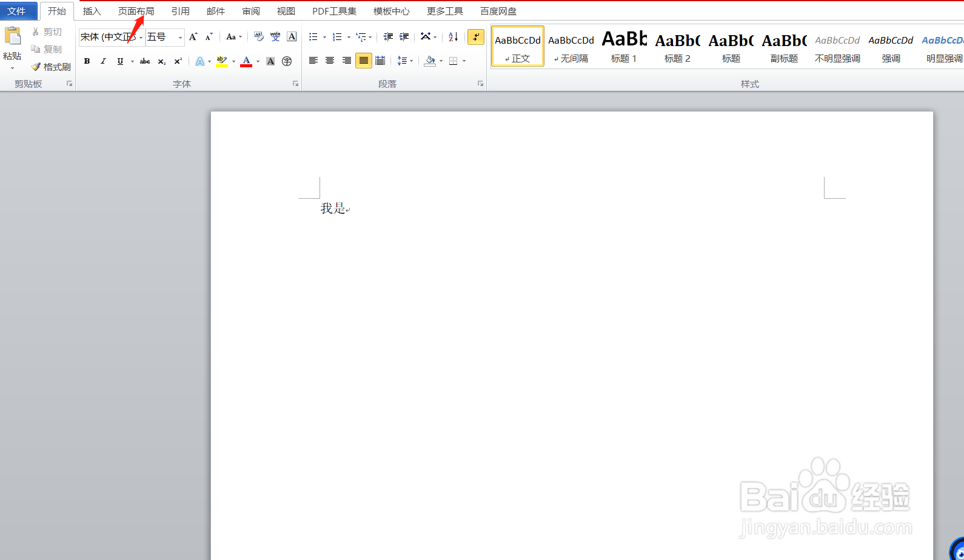Image resolution: width=964 pixels, height=560 pixels.
Task: Click the phonetic guide wén icon
Action: click(275, 37)
